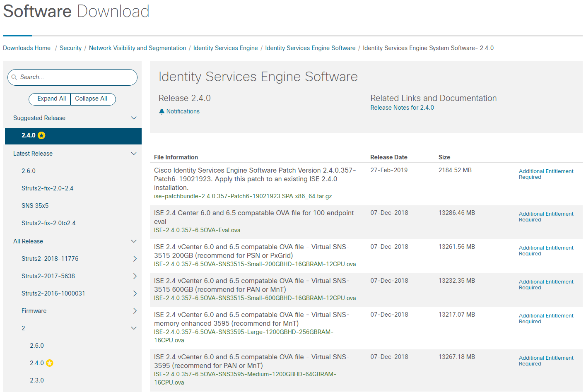Click the search magnifier icon
Image resolution: width=586 pixels, height=392 pixels.
[x=14, y=77]
